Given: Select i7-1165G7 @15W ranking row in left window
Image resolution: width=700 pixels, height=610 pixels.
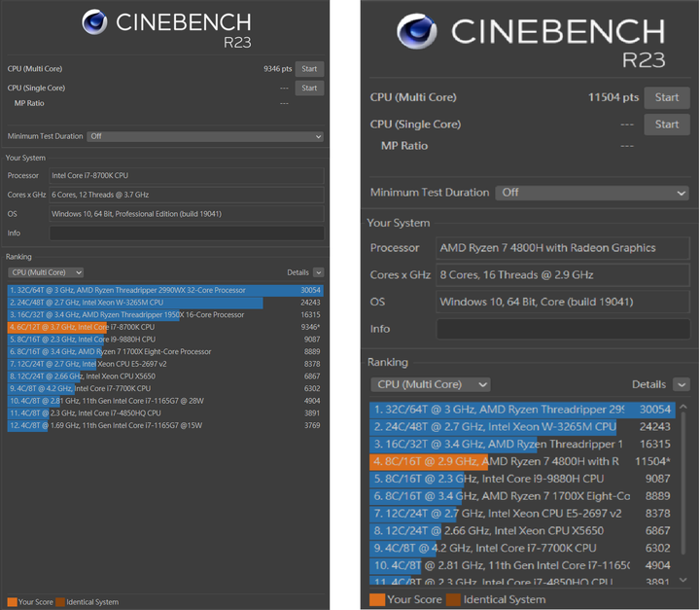Looking at the screenshot, I should (x=165, y=425).
